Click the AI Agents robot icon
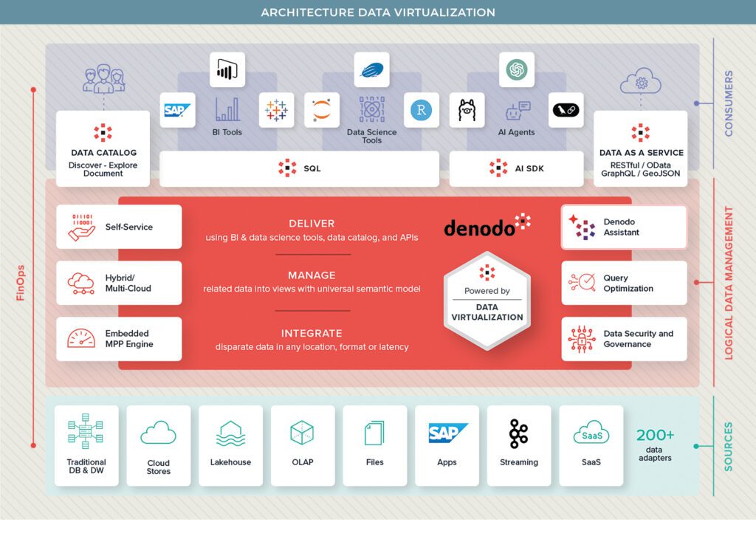 [x=518, y=111]
